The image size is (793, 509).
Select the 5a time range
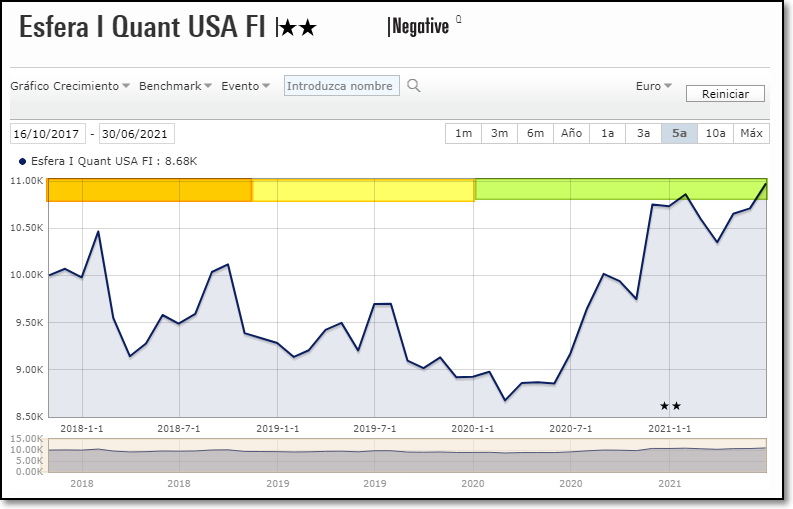679,134
